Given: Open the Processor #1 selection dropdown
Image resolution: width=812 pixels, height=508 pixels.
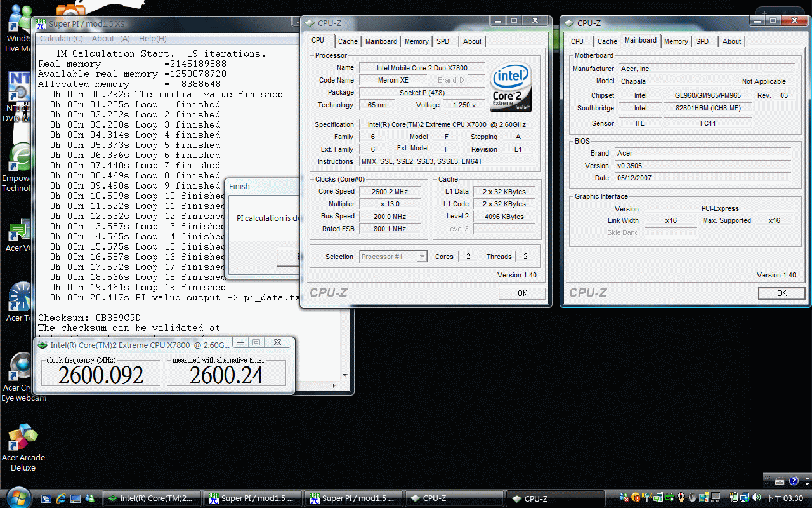Looking at the screenshot, I should coord(393,257).
